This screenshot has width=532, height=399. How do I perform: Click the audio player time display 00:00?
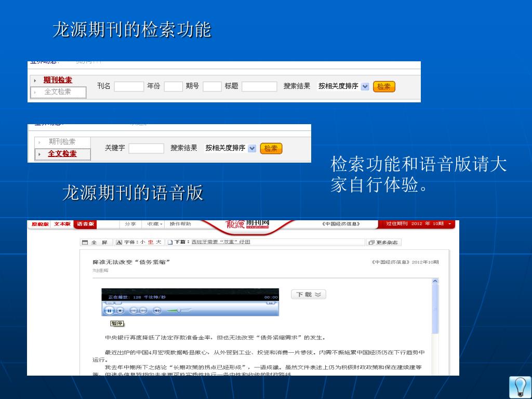click(271, 297)
